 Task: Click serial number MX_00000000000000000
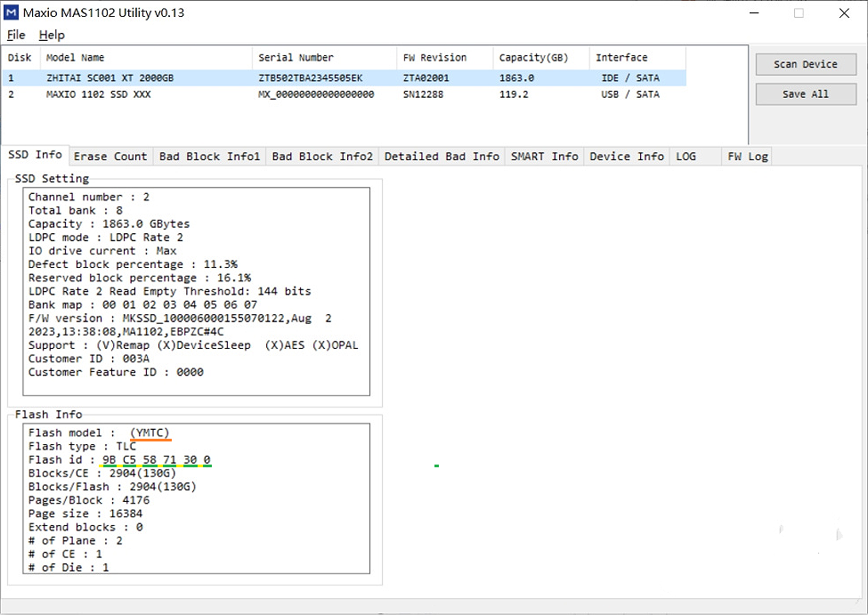(x=316, y=94)
